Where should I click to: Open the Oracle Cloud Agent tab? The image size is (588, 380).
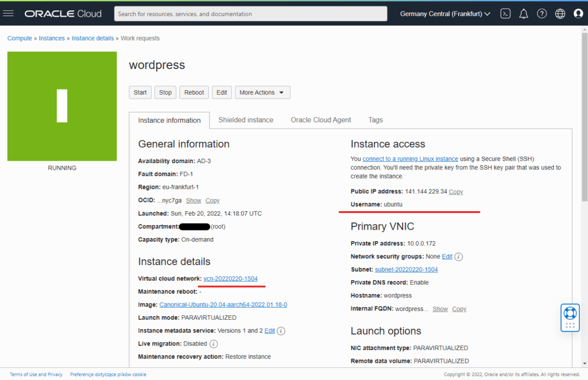click(x=320, y=120)
